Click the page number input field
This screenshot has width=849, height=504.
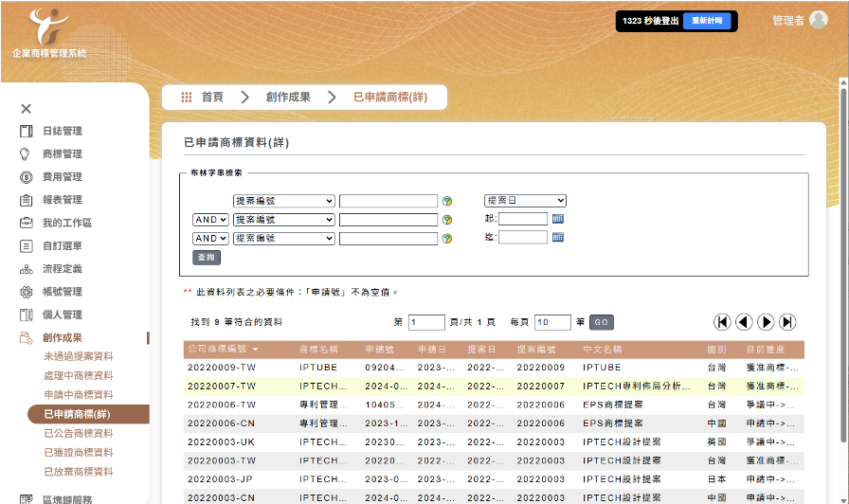426,322
